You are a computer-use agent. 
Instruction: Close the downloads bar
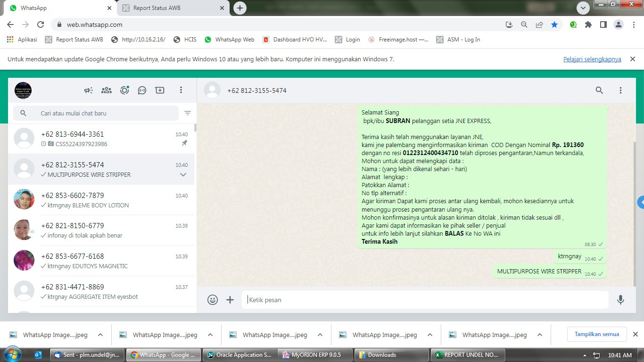pyautogui.click(x=635, y=334)
